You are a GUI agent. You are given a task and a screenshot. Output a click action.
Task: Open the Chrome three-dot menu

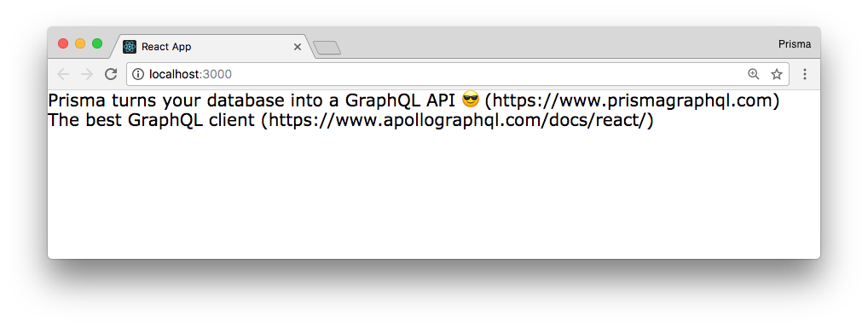(805, 74)
